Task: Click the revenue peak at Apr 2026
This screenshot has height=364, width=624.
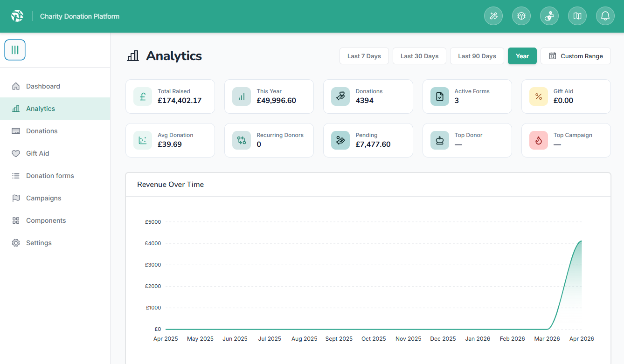Action: point(581,241)
